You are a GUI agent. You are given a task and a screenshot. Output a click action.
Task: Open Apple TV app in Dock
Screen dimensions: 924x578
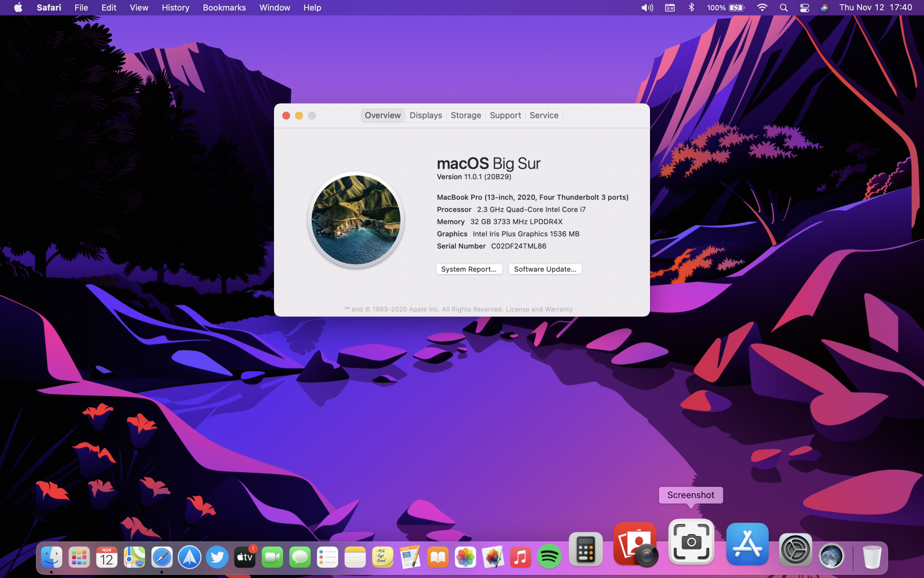tap(245, 557)
